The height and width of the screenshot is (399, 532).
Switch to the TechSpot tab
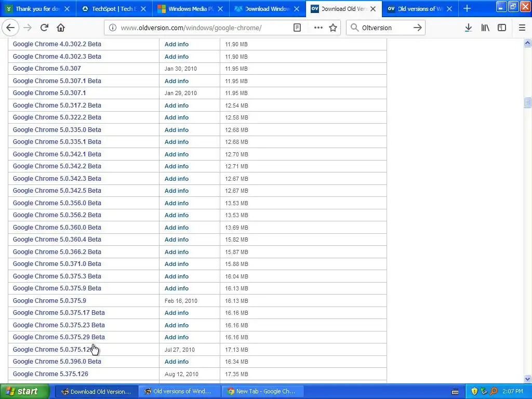click(114, 9)
